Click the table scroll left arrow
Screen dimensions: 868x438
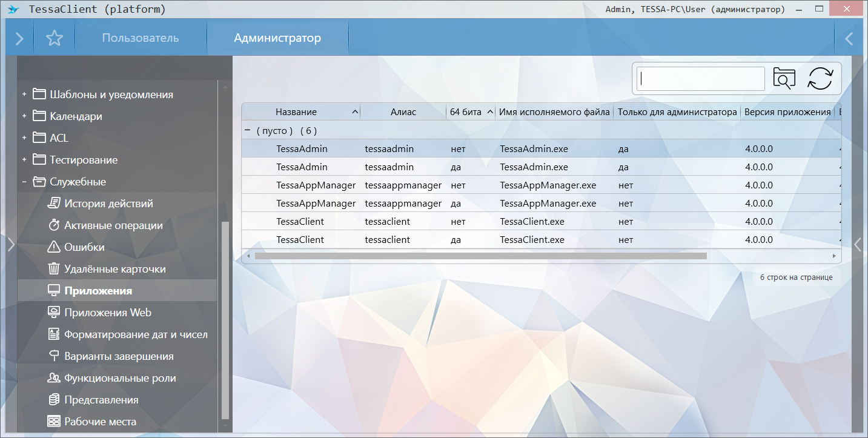247,256
